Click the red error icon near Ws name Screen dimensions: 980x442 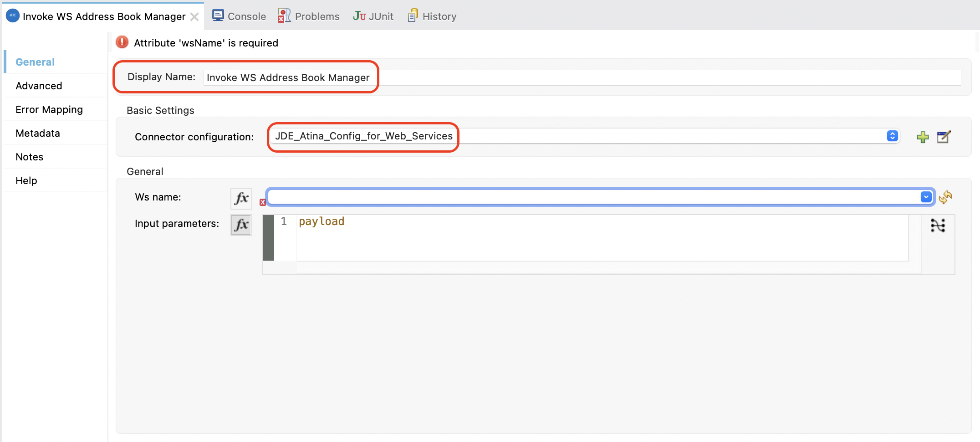(263, 202)
